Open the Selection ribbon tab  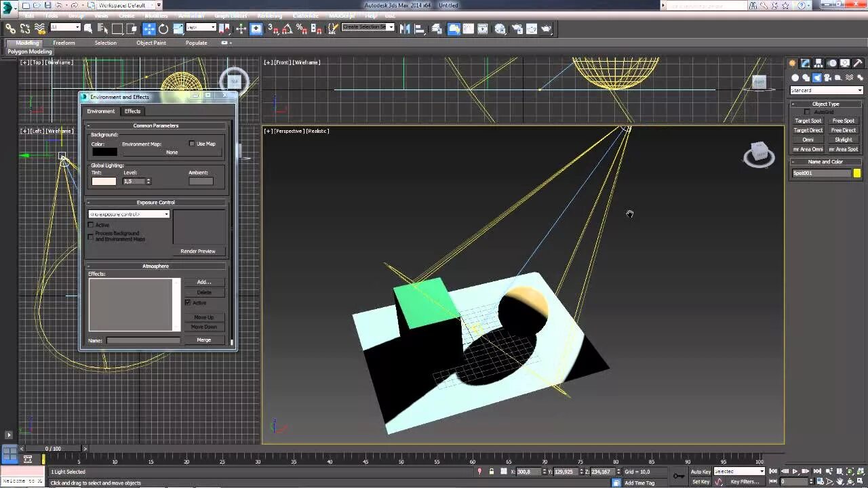pos(105,43)
